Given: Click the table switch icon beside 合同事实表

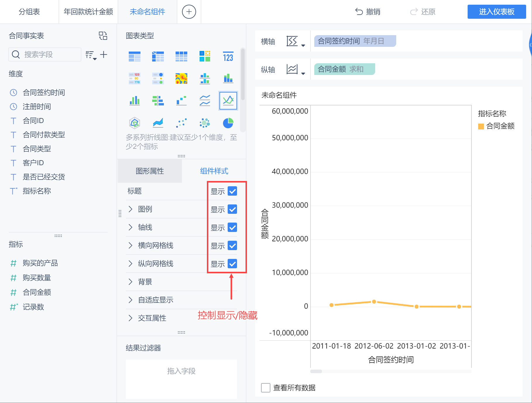Looking at the screenshot, I should tap(103, 36).
